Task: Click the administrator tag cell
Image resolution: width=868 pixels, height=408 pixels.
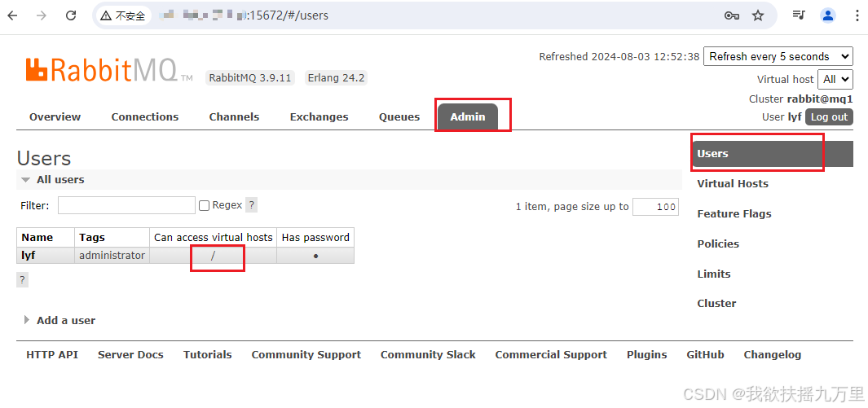Action: (x=112, y=256)
